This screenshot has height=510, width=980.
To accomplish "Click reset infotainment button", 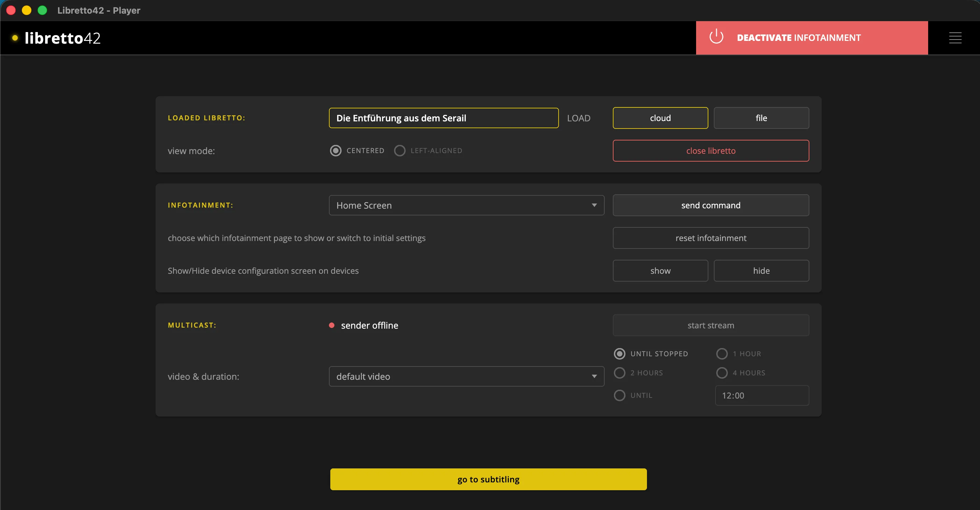I will pyautogui.click(x=711, y=238).
